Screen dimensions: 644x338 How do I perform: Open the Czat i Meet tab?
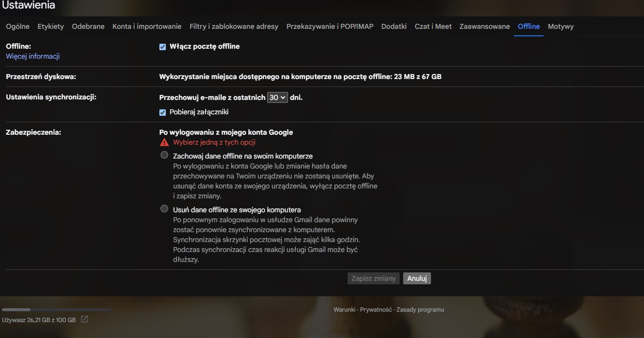[433, 26]
